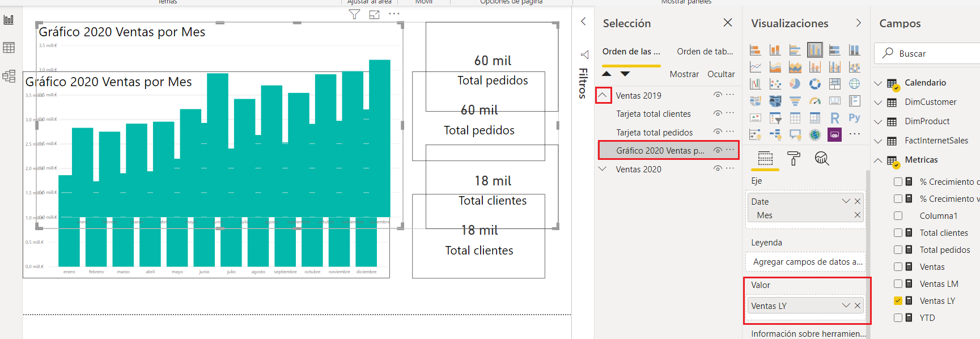
Task: Pick the line chart visualization
Action: [x=756, y=67]
